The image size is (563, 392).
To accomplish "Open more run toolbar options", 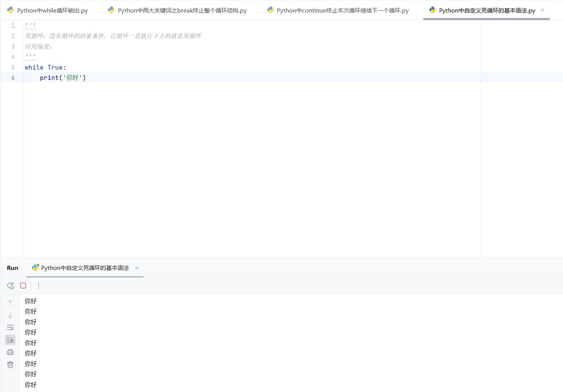I will 39,286.
